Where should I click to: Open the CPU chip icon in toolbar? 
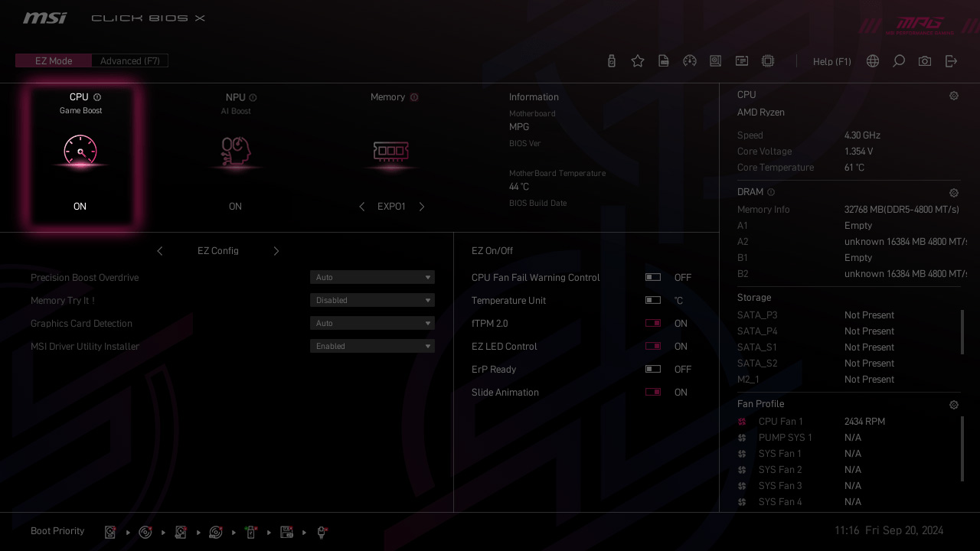pyautogui.click(x=768, y=61)
